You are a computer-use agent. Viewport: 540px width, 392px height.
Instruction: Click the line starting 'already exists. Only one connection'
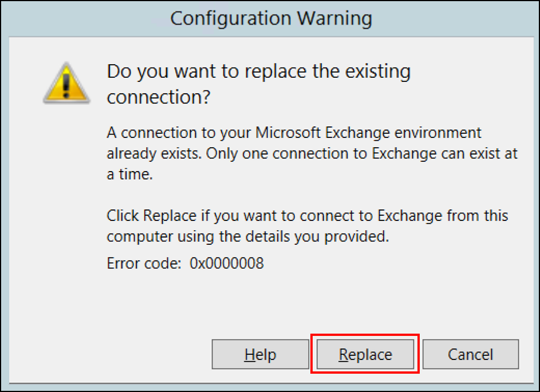point(312,153)
